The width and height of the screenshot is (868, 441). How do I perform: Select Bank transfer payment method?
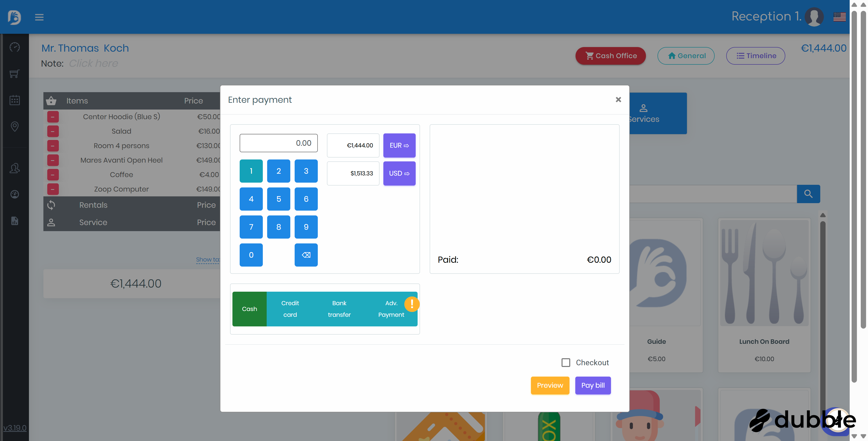tap(339, 309)
